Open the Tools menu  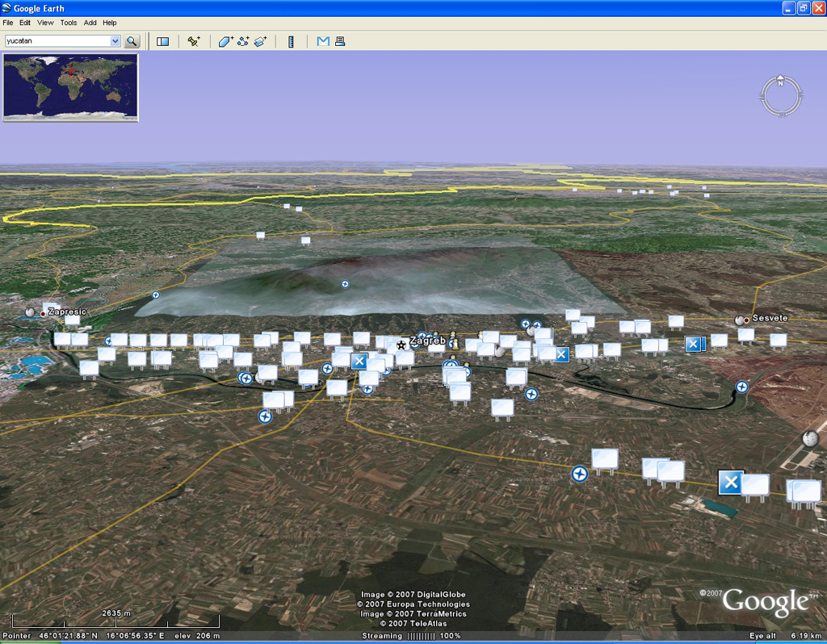pyautogui.click(x=69, y=23)
